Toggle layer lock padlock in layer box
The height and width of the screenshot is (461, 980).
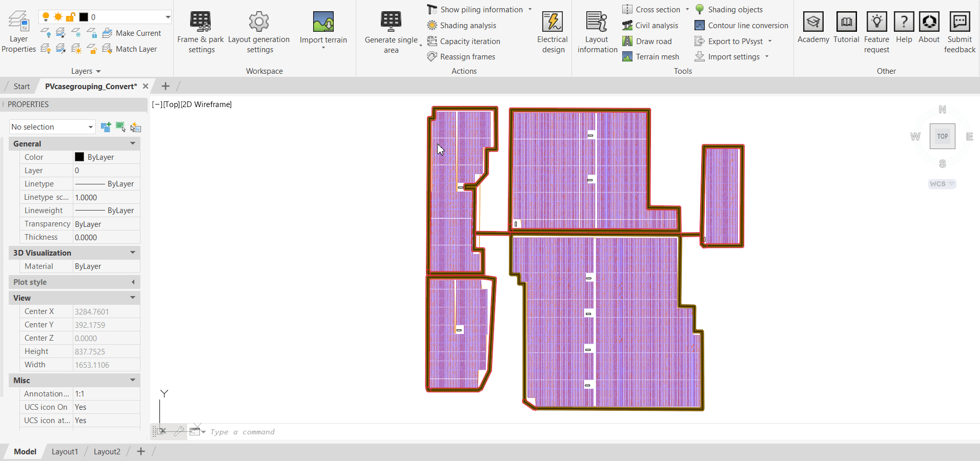[71, 17]
